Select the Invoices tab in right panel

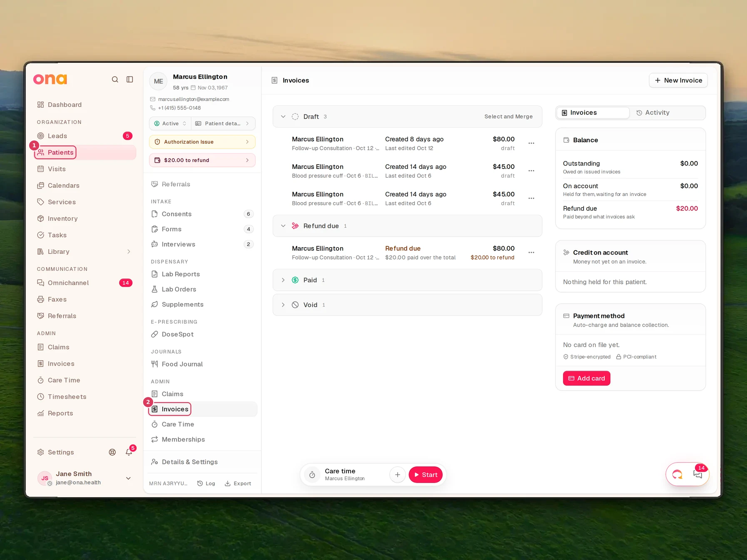click(x=593, y=113)
